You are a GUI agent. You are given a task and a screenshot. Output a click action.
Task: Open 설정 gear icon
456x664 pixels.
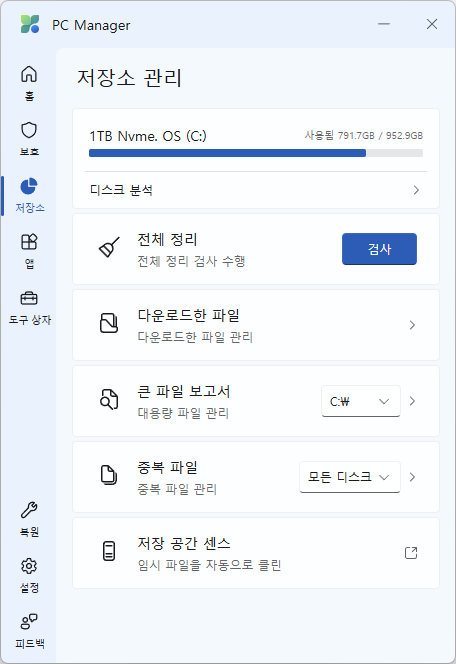tap(29, 566)
